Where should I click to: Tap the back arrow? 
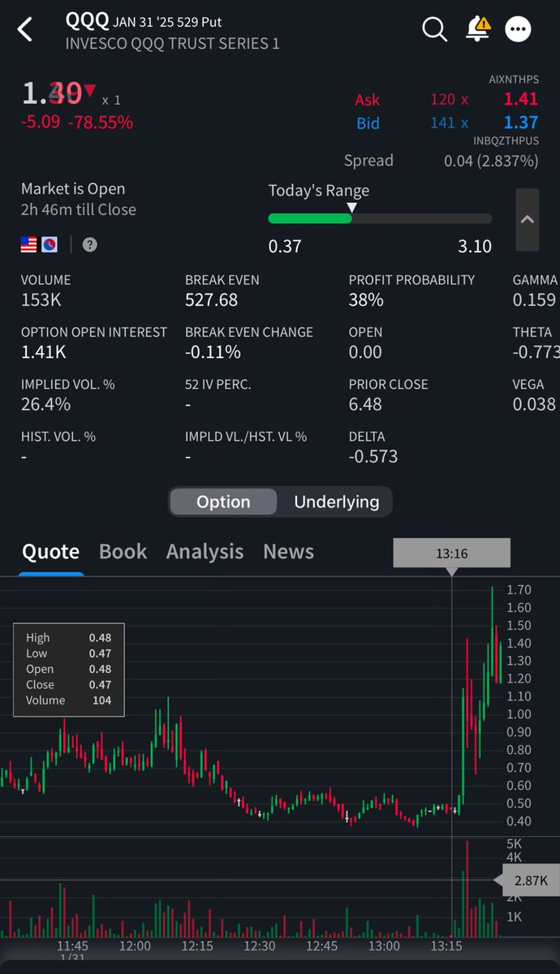[25, 31]
